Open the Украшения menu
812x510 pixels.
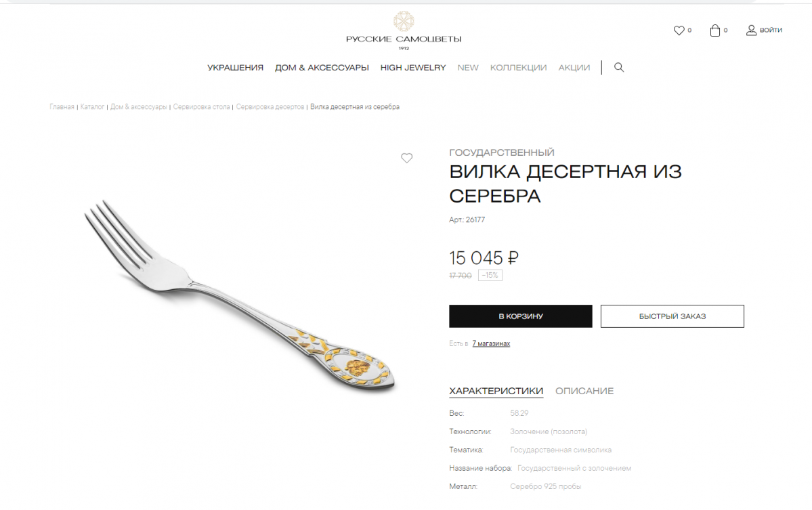pyautogui.click(x=235, y=68)
